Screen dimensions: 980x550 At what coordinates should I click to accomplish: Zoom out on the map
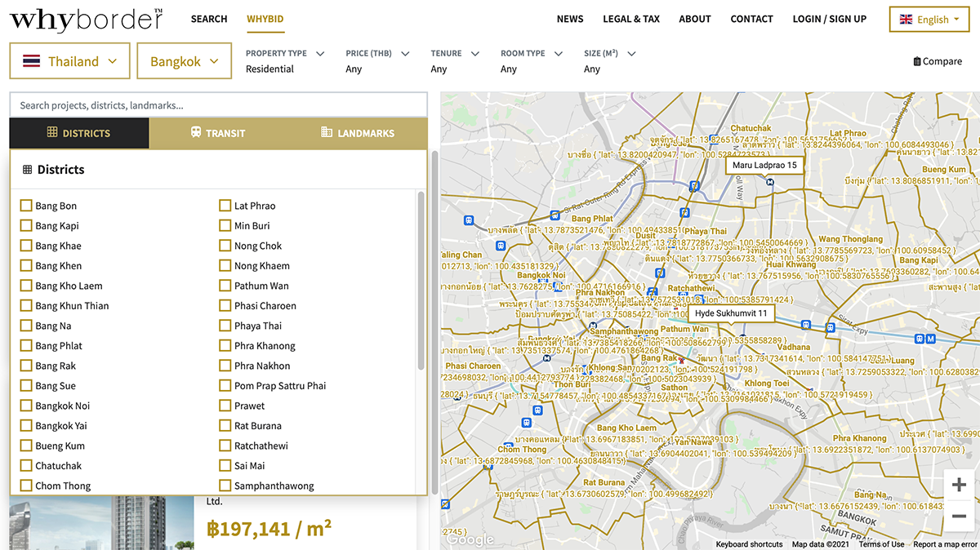[959, 517]
